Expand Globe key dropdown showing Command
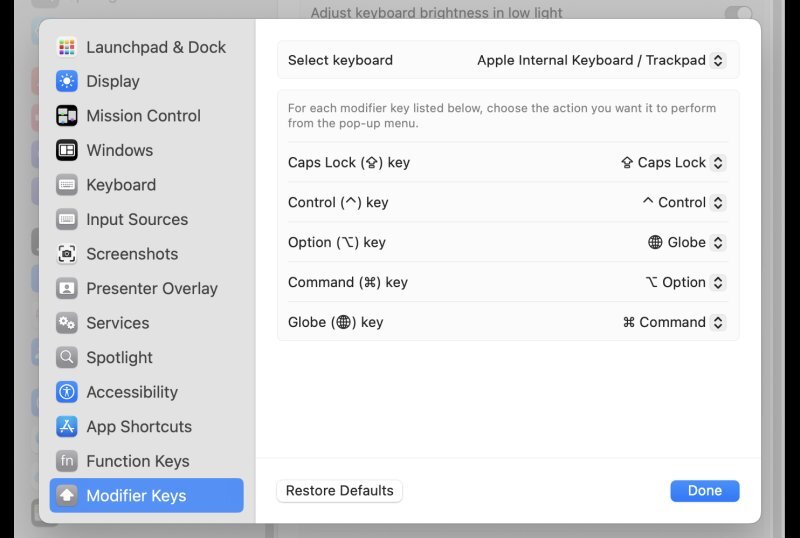The width and height of the screenshot is (800, 538). [673, 322]
